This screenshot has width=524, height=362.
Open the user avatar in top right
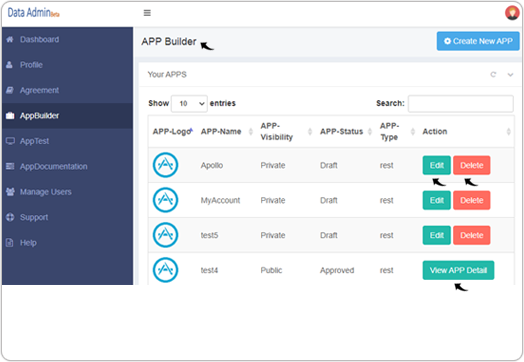(x=512, y=13)
